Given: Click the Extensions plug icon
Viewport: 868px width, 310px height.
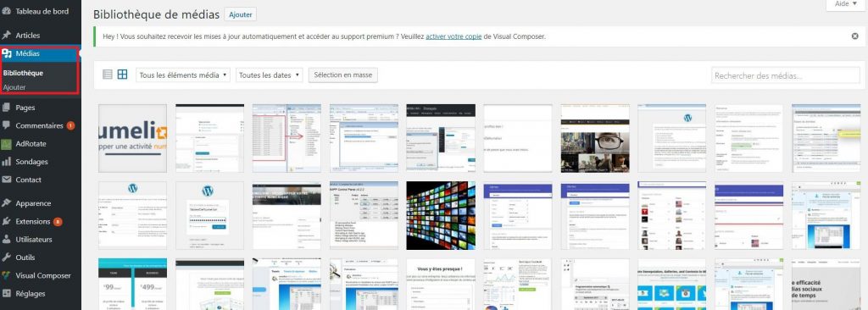Looking at the screenshot, I should pos(7,221).
